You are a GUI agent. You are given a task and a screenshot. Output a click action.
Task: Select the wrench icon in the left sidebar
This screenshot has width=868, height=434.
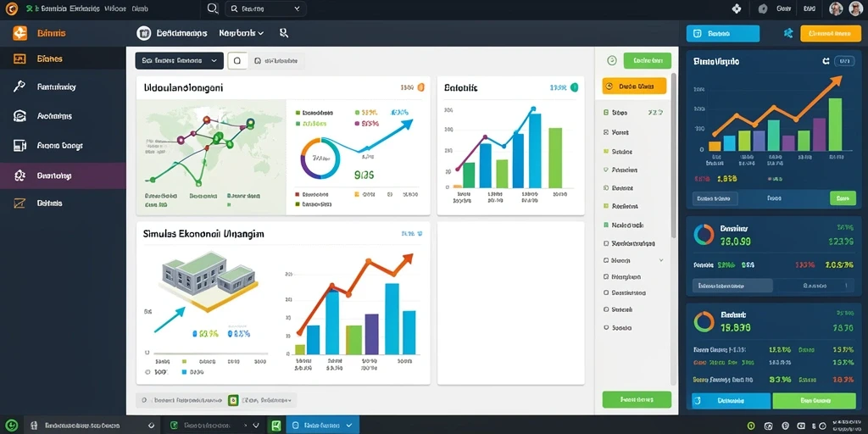coord(19,86)
